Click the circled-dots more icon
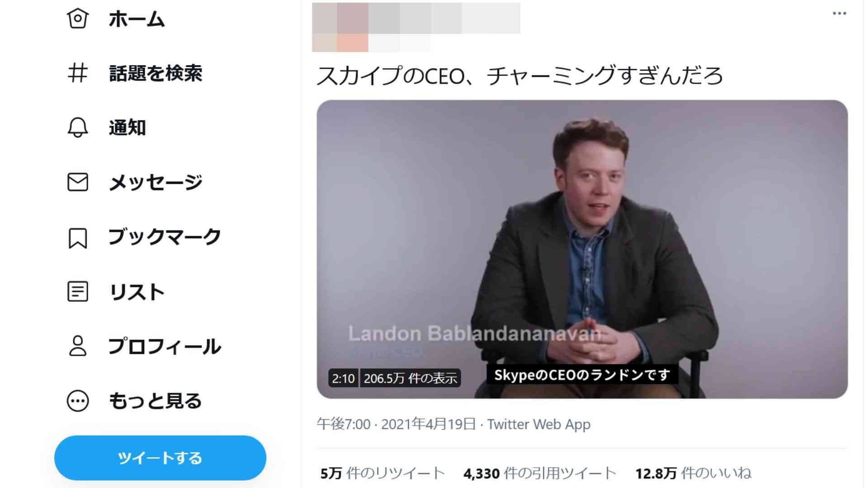868x488 pixels. pos(78,401)
